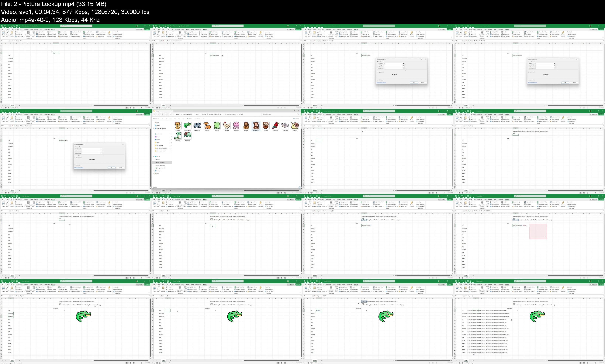Expand the Google Drive (G:) node
The width and height of the screenshot is (605, 364).
coord(154,168)
